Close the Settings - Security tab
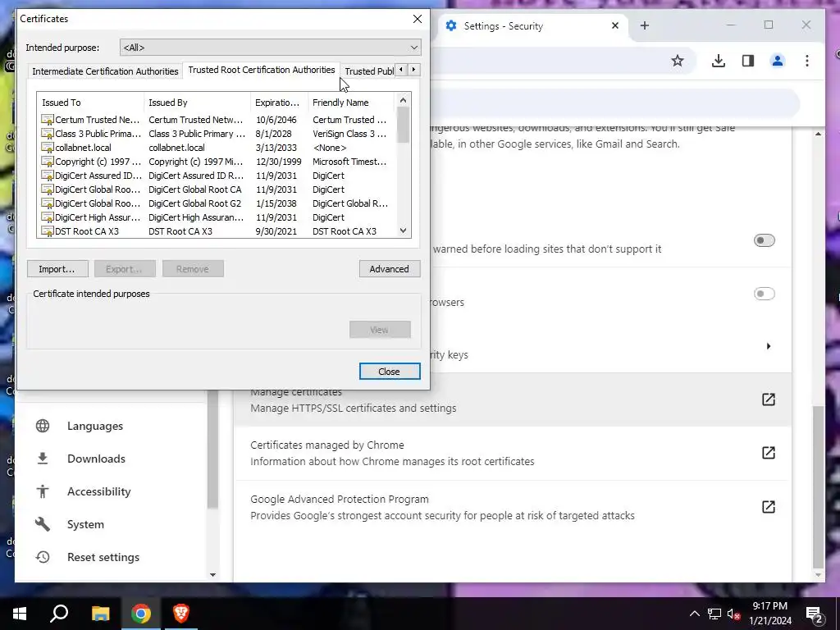This screenshot has height=630, width=840. (x=615, y=25)
